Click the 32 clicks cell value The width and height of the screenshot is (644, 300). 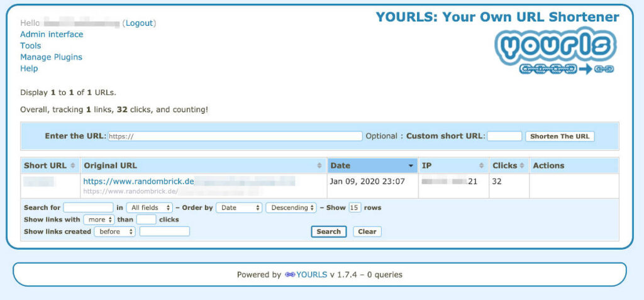pos(497,181)
